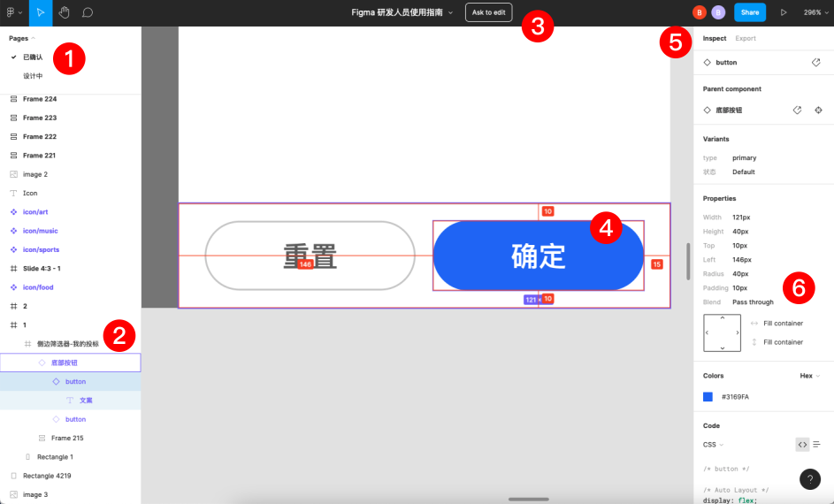The width and height of the screenshot is (834, 504).
Task: Click the purple B user avatar
Action: click(x=718, y=12)
